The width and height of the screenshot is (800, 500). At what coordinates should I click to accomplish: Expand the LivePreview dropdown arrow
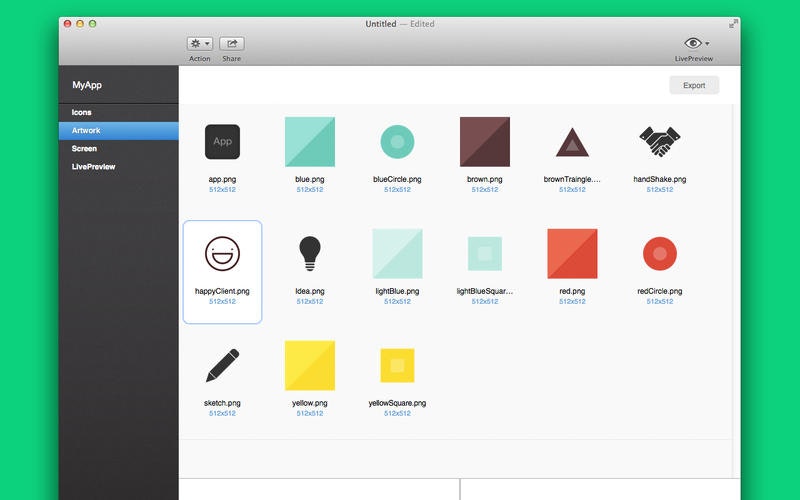click(707, 44)
